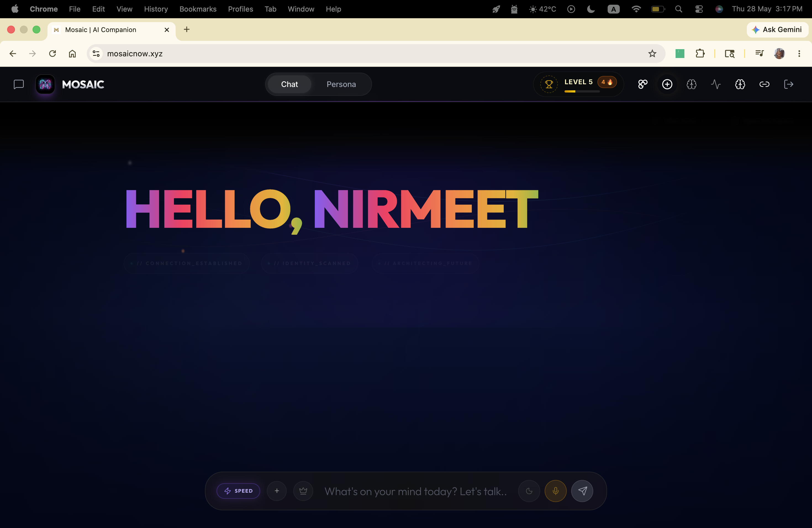Switch to the Chat tab
Image resolution: width=812 pixels, height=528 pixels.
(x=289, y=84)
